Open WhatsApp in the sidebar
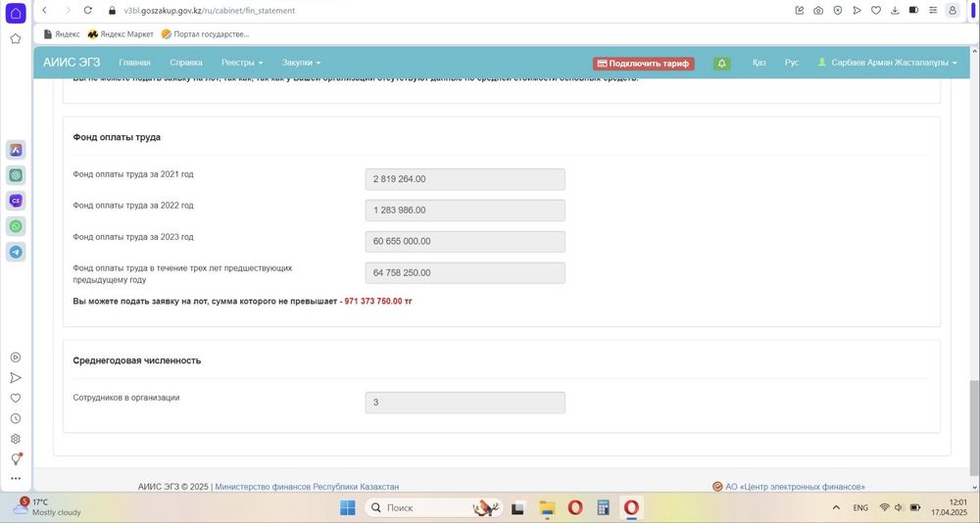980x523 pixels. tap(17, 226)
